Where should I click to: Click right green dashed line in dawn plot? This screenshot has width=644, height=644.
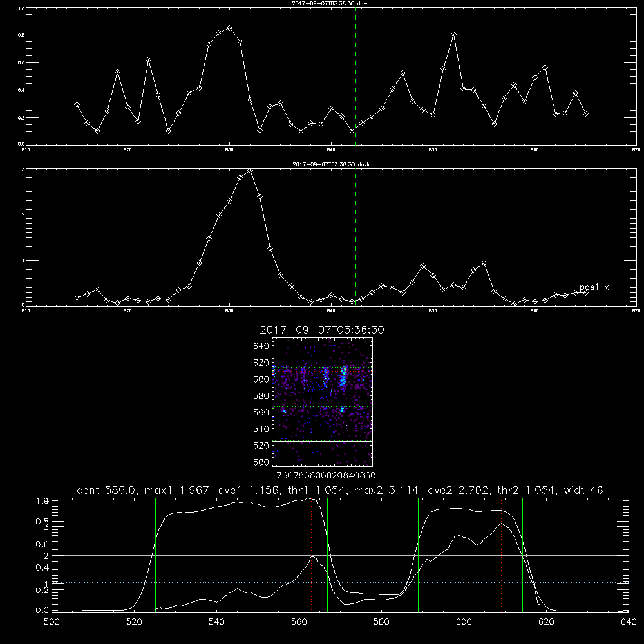[355, 77]
